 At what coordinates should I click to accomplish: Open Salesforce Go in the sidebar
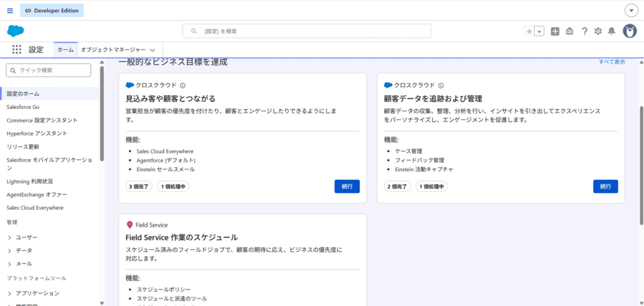point(23,107)
